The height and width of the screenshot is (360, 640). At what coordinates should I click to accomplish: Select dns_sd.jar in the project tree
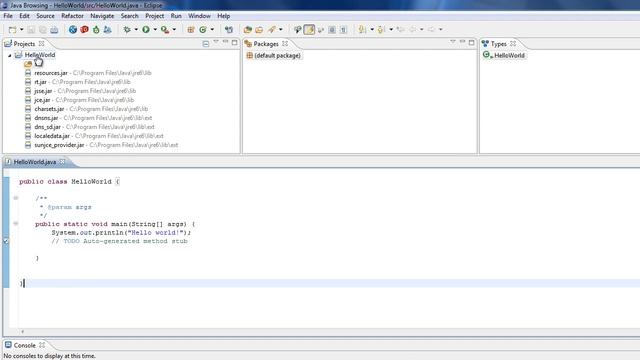click(48, 127)
